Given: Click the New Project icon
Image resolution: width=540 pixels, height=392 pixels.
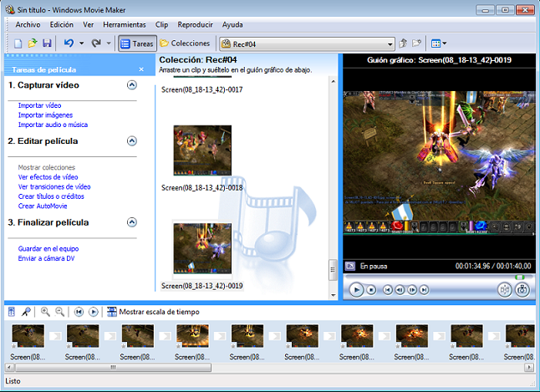Looking at the screenshot, I should coord(18,43).
